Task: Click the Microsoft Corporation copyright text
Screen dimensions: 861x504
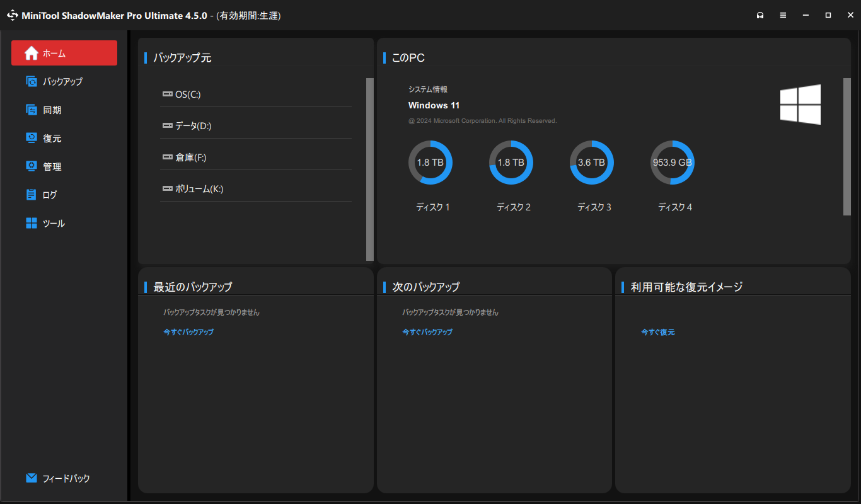Action: [x=483, y=120]
